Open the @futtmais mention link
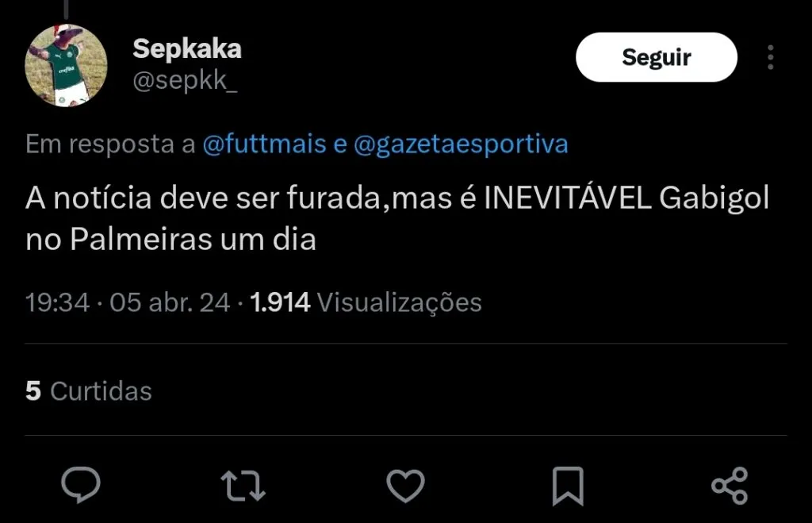This screenshot has height=523, width=812. coord(264,144)
